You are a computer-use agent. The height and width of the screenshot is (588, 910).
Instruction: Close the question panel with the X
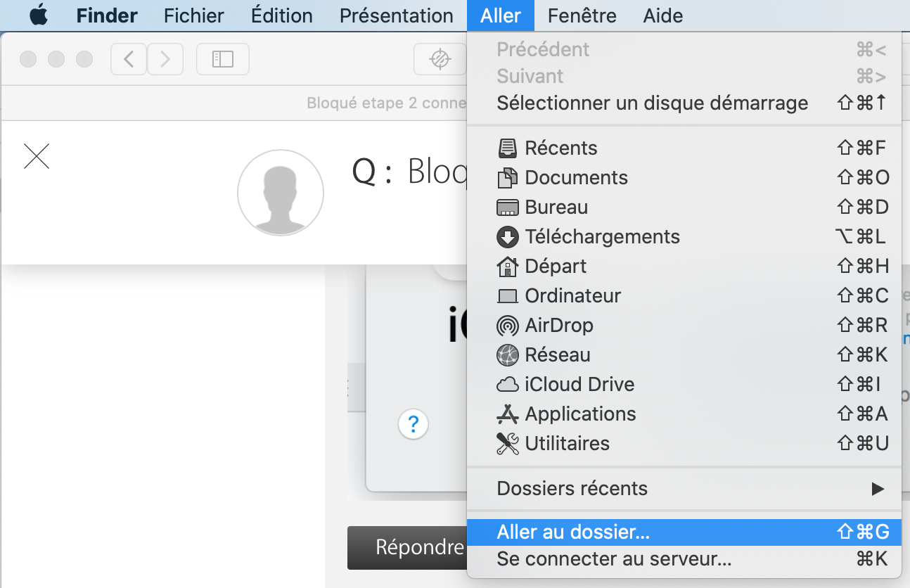click(x=37, y=156)
